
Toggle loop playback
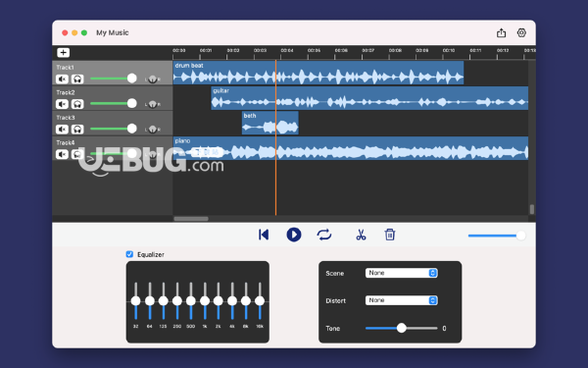tap(324, 235)
